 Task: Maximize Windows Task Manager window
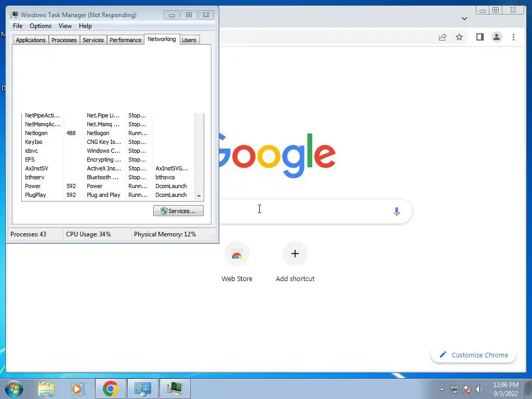189,15
